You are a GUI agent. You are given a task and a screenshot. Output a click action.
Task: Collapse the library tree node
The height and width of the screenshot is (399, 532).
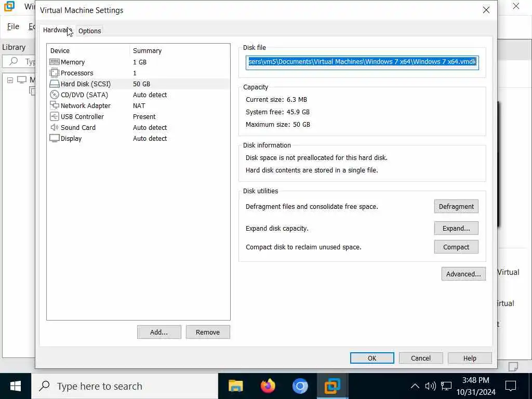click(10, 80)
